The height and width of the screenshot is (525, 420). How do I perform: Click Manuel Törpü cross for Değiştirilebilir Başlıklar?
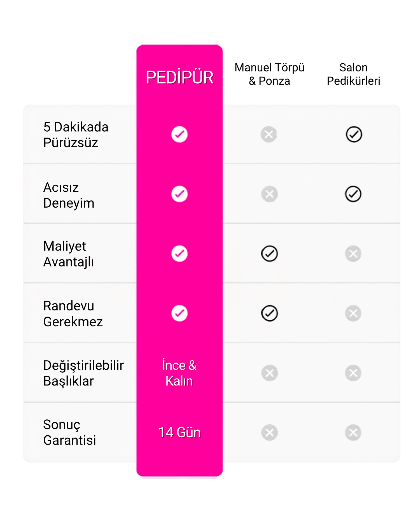(x=269, y=373)
